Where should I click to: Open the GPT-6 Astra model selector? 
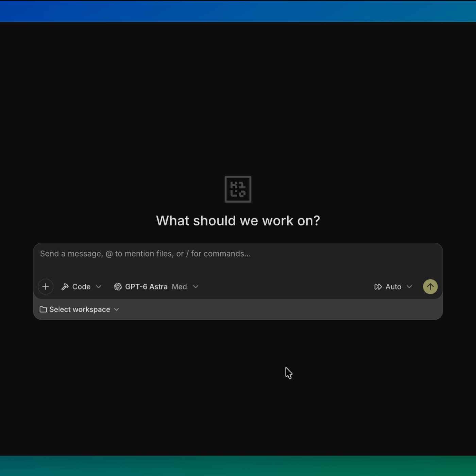click(156, 287)
